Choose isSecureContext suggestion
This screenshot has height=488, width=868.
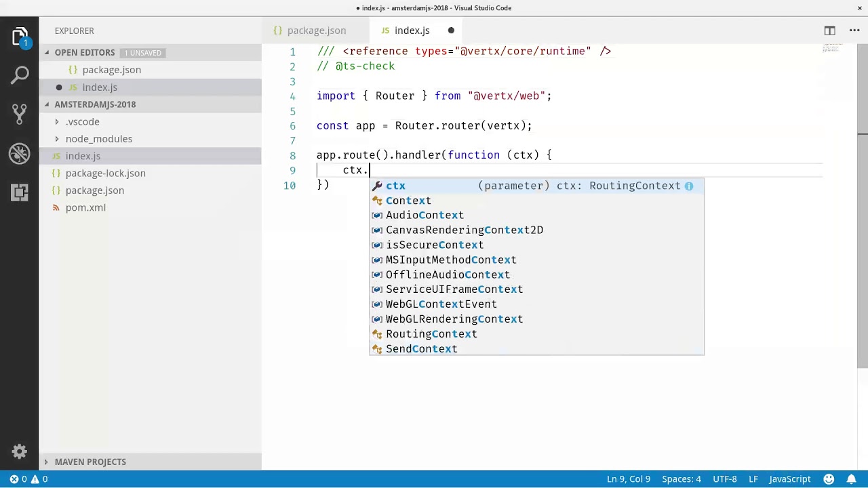point(536,245)
